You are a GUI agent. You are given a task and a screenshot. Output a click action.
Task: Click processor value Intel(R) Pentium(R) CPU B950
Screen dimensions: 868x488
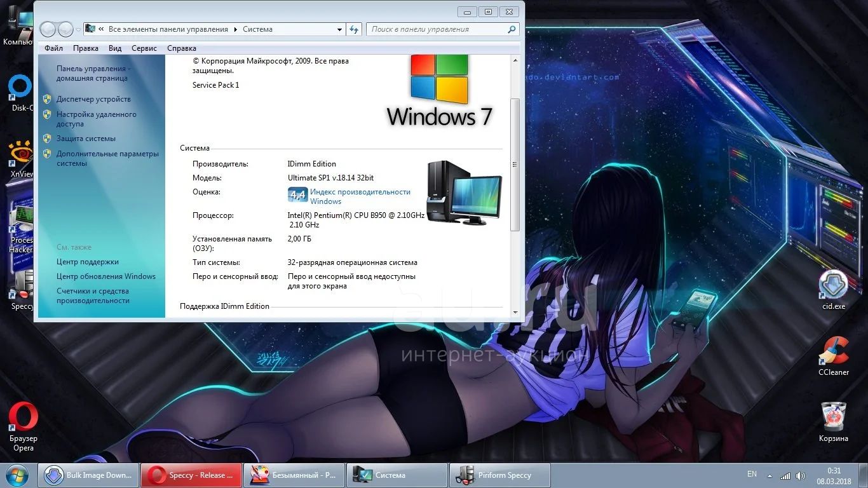356,220
